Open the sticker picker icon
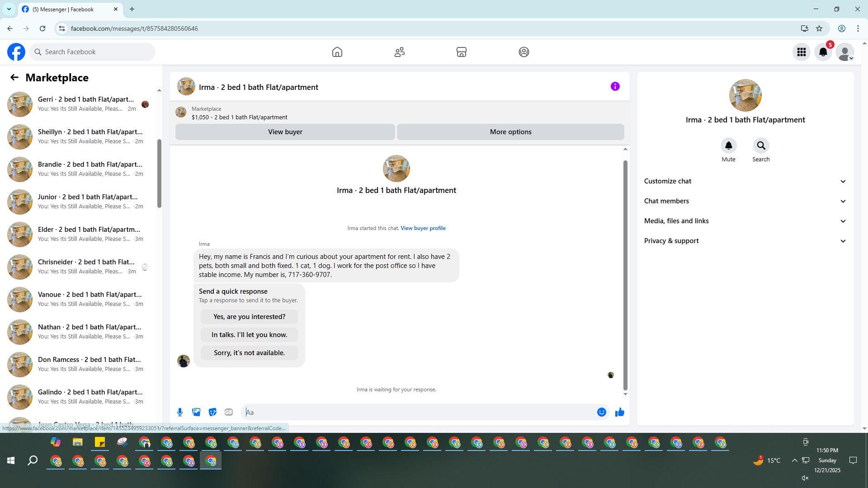Image resolution: width=868 pixels, height=488 pixels. [x=212, y=412]
